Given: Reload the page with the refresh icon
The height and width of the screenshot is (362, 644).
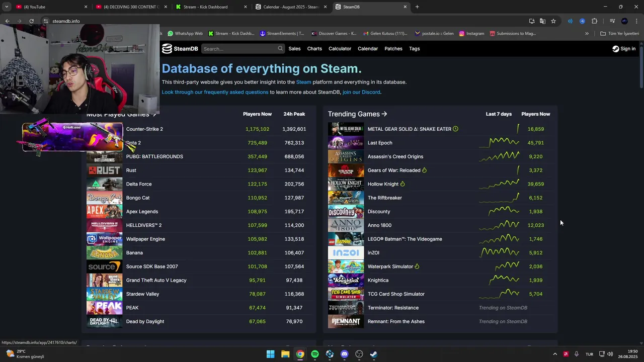Looking at the screenshot, I should pyautogui.click(x=31, y=21).
